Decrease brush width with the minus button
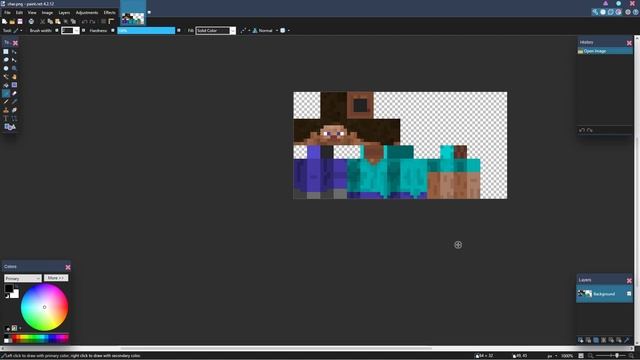640x360 pixels. click(57, 31)
